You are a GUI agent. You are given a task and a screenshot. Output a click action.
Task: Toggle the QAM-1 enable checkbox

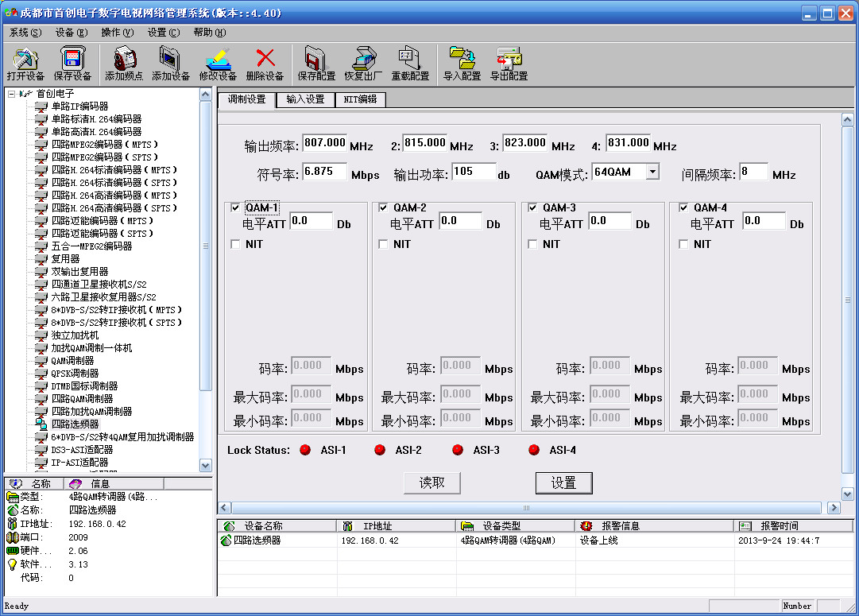[235, 207]
